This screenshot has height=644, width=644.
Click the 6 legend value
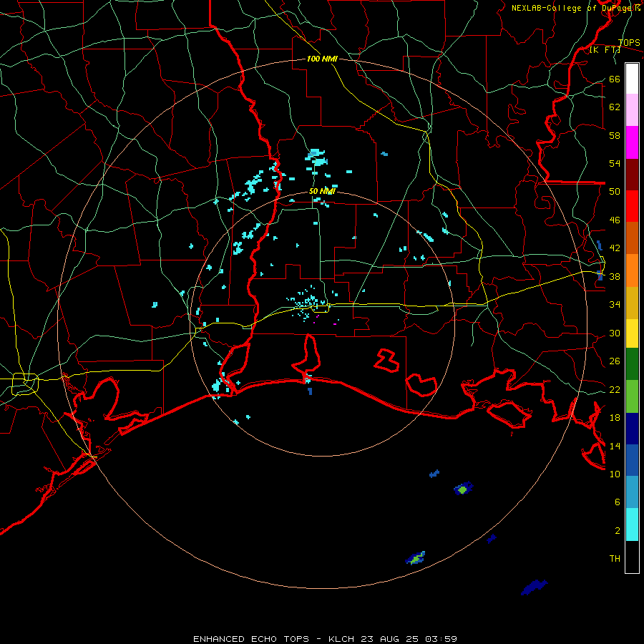pyautogui.click(x=618, y=502)
